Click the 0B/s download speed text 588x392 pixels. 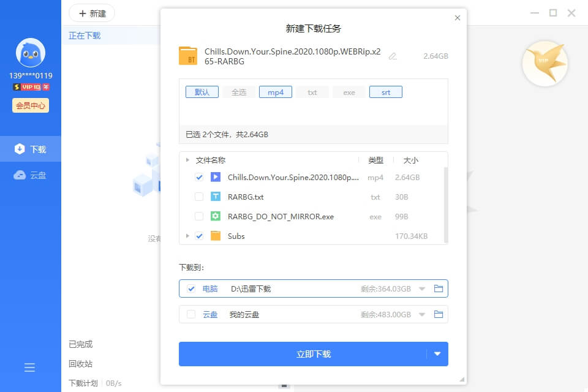tap(114, 383)
